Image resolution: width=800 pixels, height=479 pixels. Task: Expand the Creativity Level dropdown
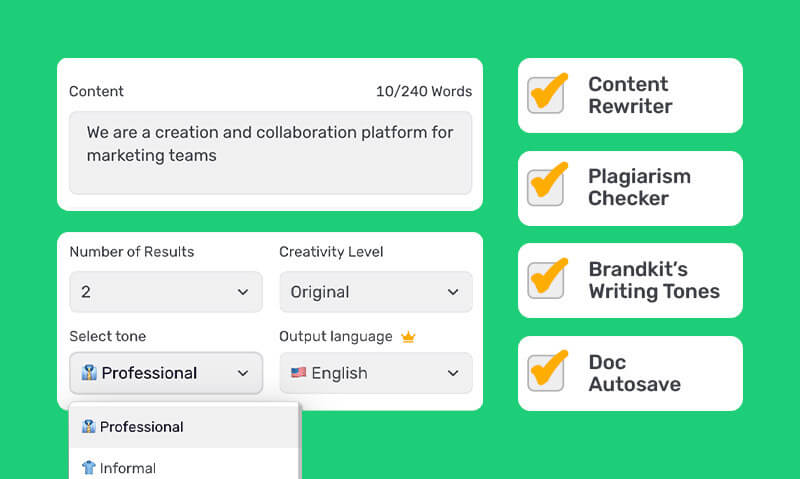pyautogui.click(x=375, y=292)
